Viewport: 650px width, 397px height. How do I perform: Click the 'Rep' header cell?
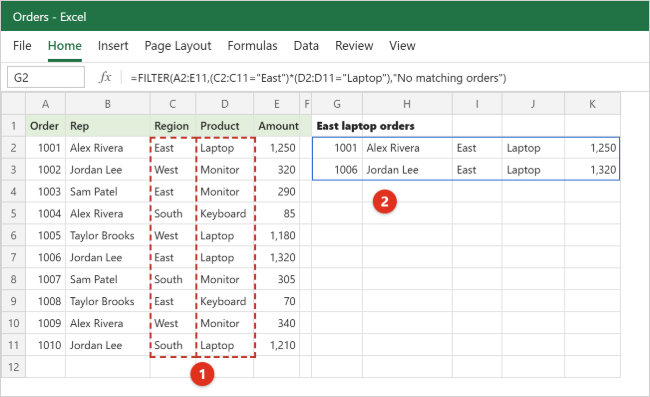click(x=108, y=126)
